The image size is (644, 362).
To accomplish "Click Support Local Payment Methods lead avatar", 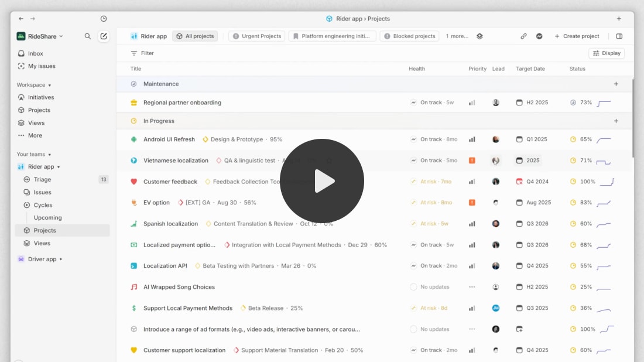I will pos(496,308).
